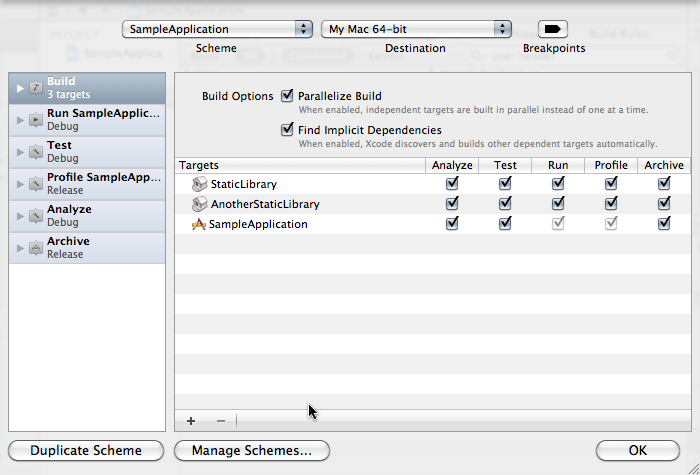Expand the Analyze action disclosure triangle

tap(20, 216)
